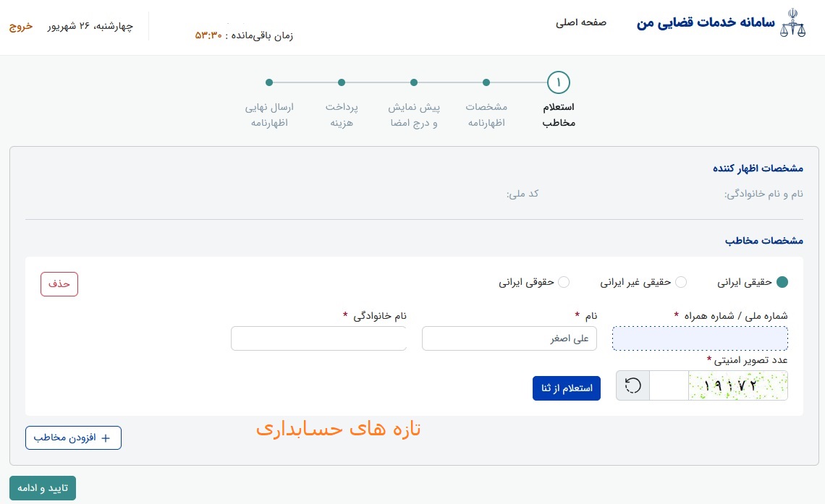Click the حذف delete button
Screen dimensions: 825x504
click(x=59, y=283)
